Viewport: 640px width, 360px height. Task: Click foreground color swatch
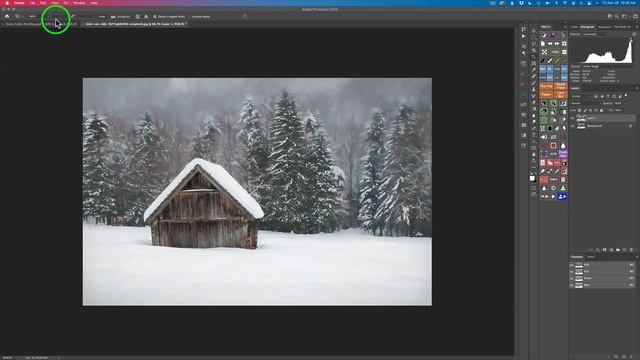click(x=532, y=177)
